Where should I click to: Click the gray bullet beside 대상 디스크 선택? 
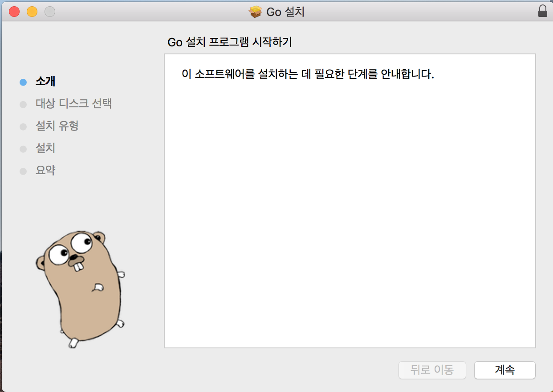point(23,105)
